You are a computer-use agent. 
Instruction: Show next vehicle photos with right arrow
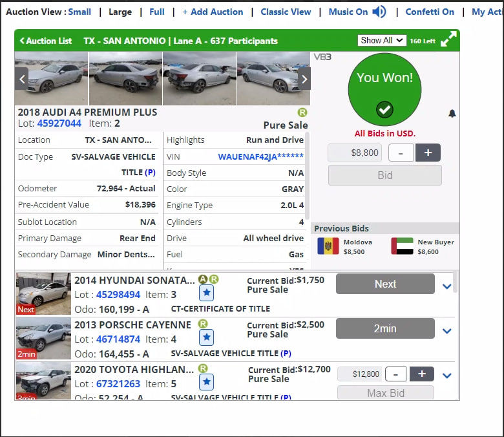pos(304,79)
